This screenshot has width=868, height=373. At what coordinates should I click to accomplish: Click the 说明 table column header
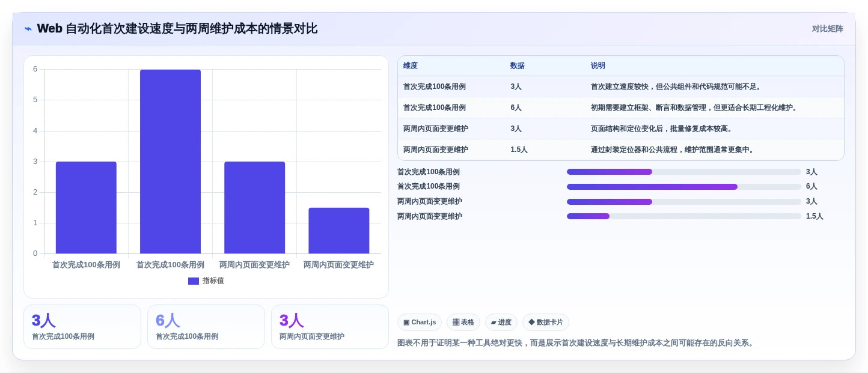click(598, 66)
